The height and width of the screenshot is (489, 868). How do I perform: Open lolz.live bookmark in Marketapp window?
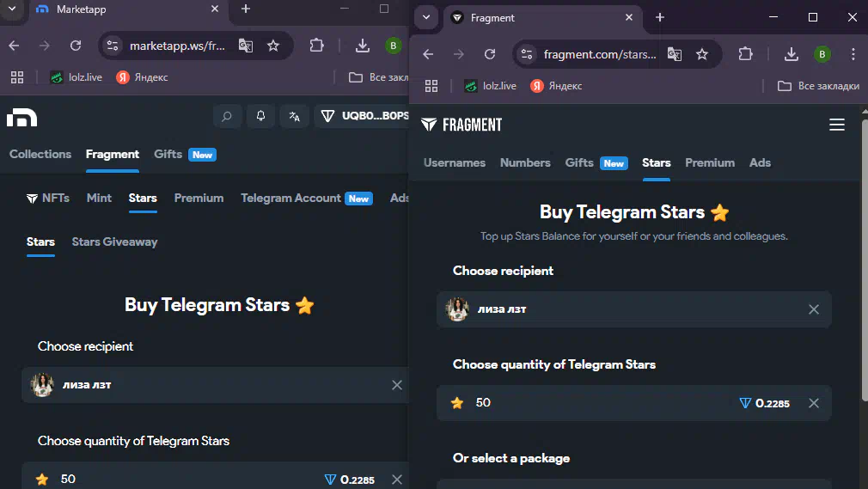pos(76,77)
